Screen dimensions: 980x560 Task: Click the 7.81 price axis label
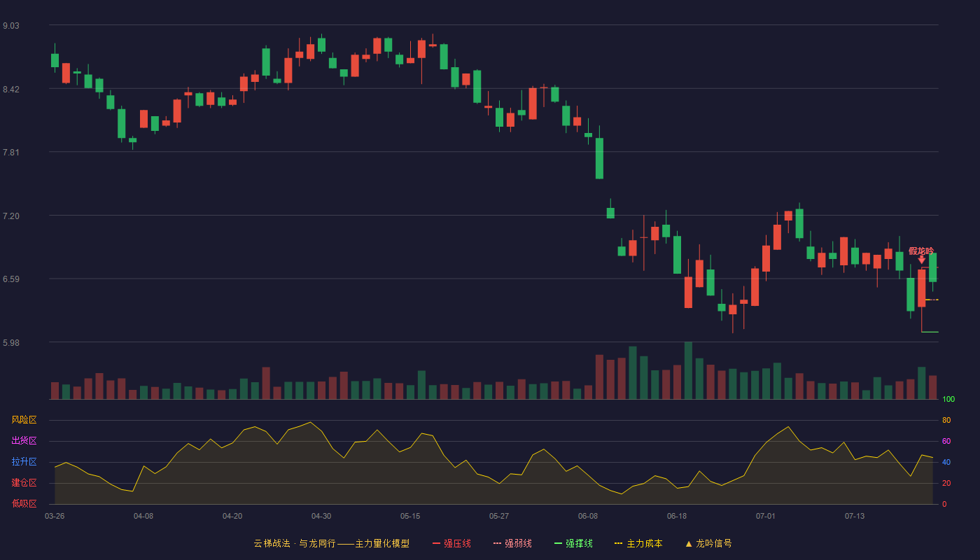(x=11, y=153)
